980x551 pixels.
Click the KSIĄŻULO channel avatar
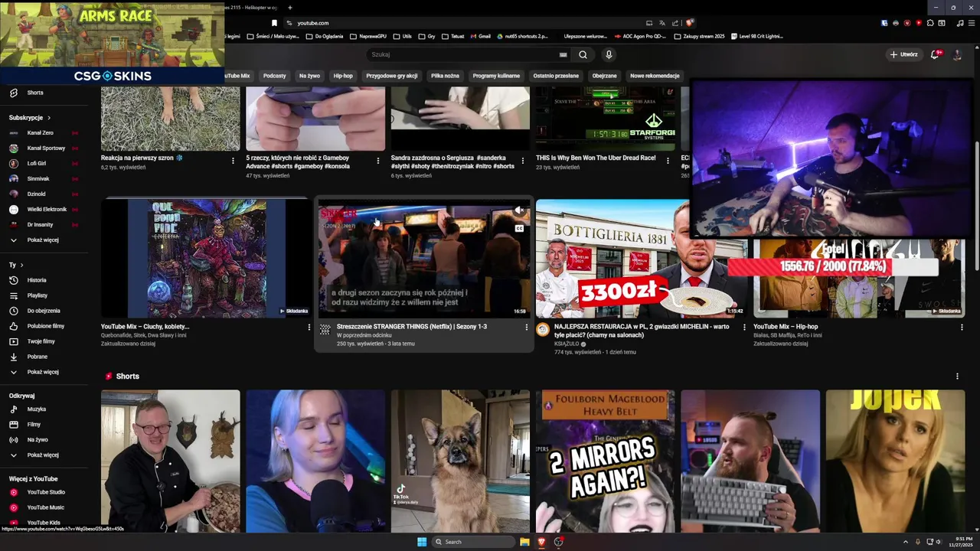(x=543, y=329)
